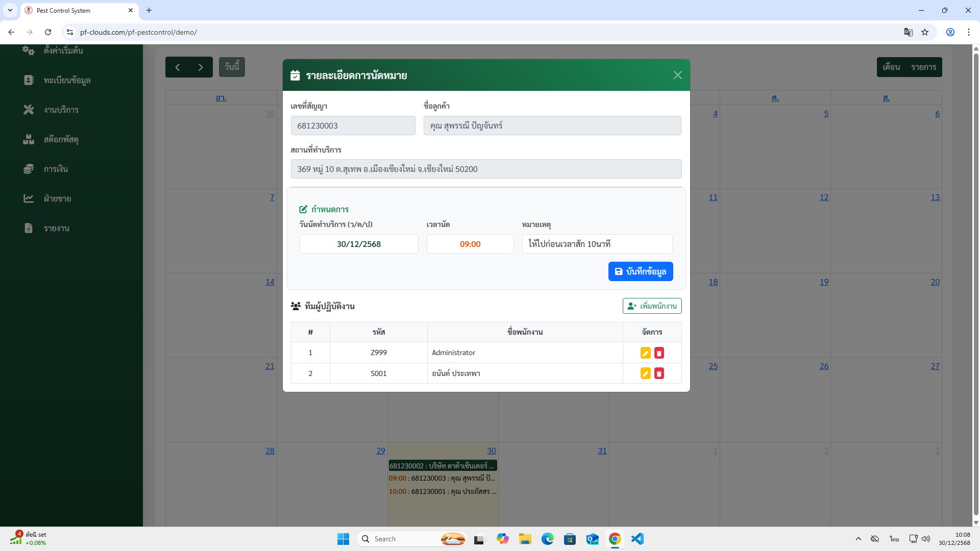Close the appointment details dialog
The image size is (980, 551).
point(677,75)
